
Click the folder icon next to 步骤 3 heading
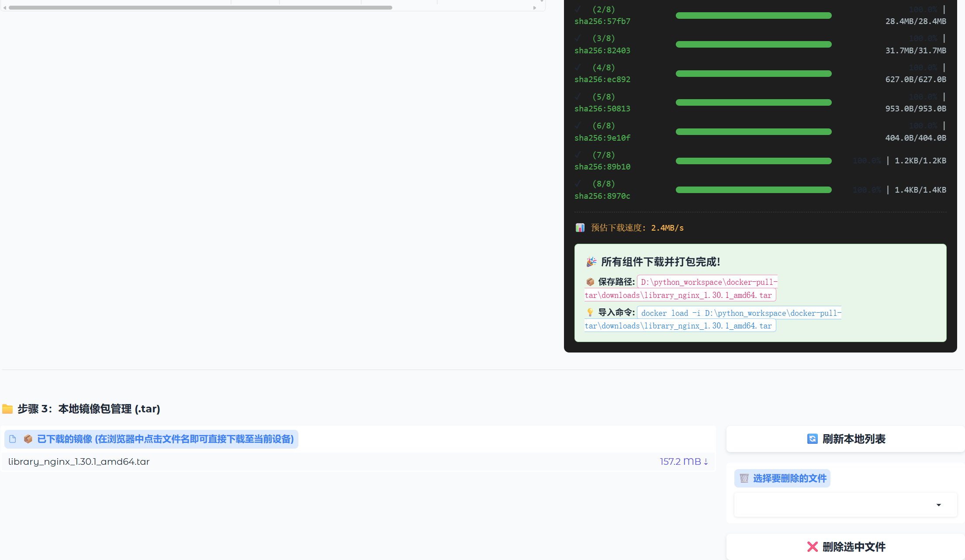[x=7, y=409]
